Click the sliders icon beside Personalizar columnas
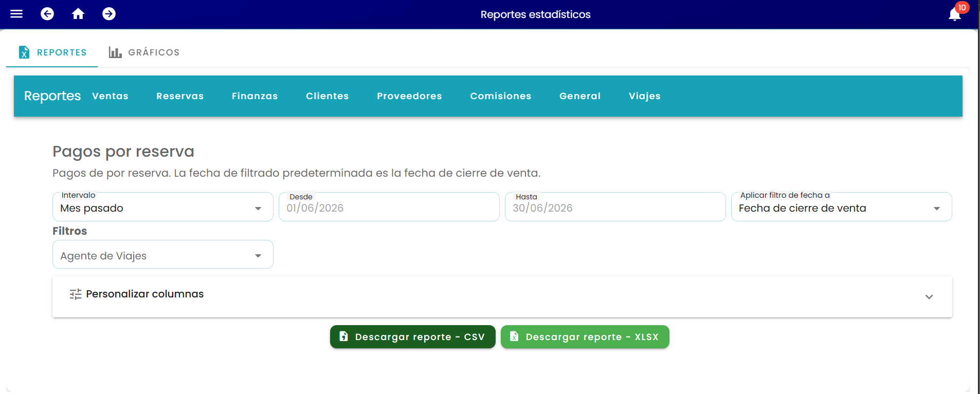The width and height of the screenshot is (980, 394). point(76,294)
